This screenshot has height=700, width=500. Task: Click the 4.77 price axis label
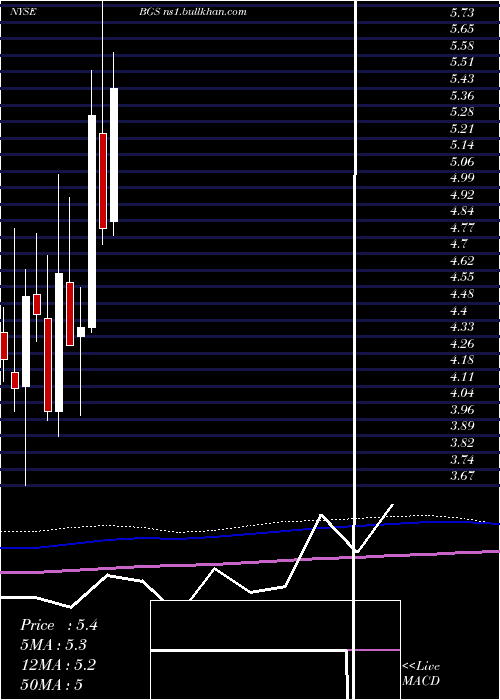click(462, 228)
